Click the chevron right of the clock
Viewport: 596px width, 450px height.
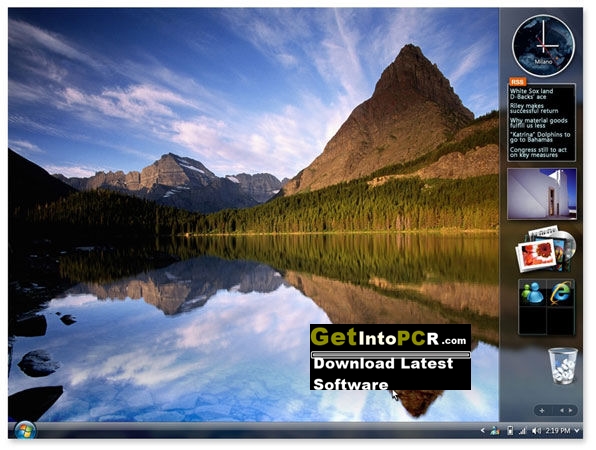pyautogui.click(x=577, y=431)
